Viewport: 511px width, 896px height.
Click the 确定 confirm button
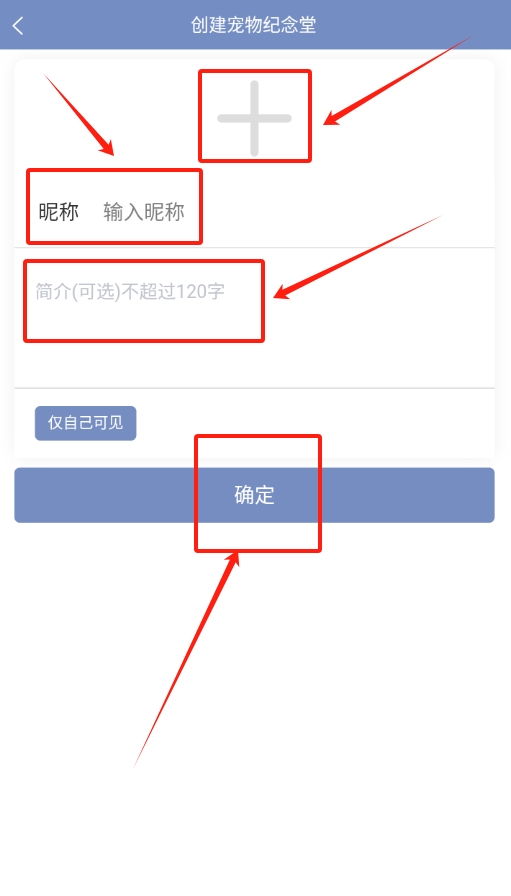click(x=254, y=495)
